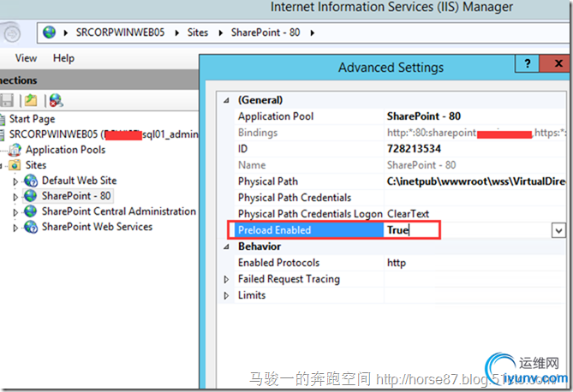Open the View menu
The width and height of the screenshot is (573, 392).
pyautogui.click(x=26, y=58)
